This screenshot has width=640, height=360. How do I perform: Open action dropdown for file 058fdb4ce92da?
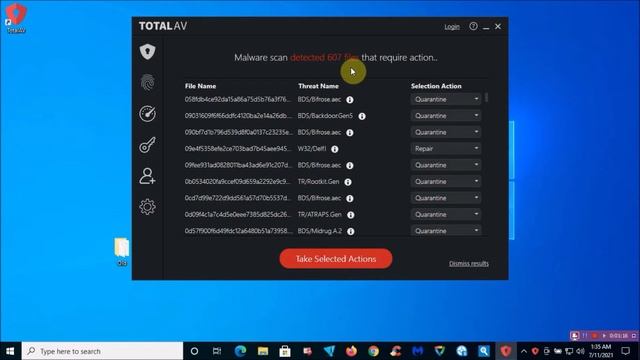[446, 99]
